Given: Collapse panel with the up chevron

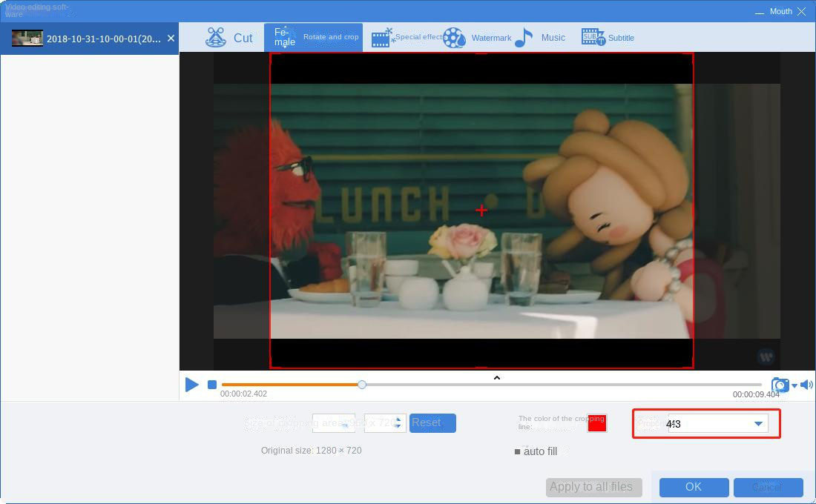Looking at the screenshot, I should coord(496,377).
